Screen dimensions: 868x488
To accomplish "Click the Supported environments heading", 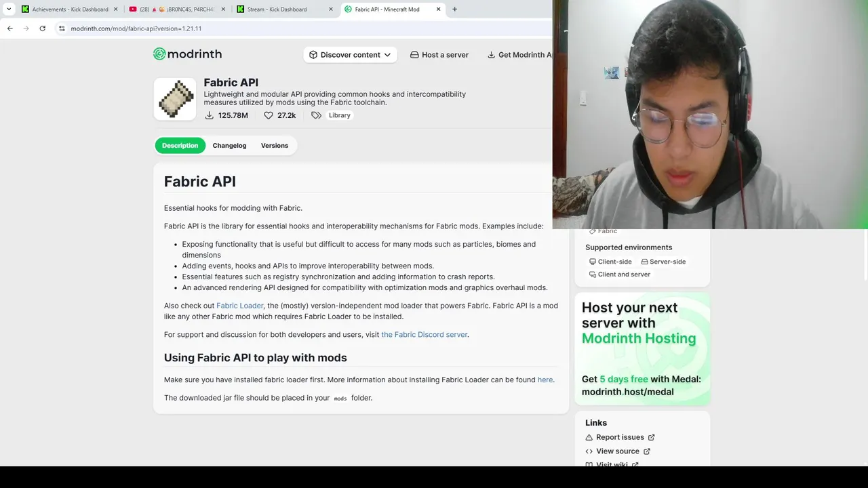I will pyautogui.click(x=629, y=247).
